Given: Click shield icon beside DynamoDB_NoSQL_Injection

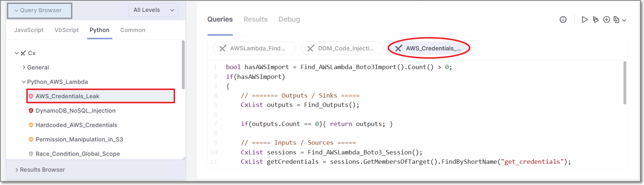Looking at the screenshot, I should pos(31,110).
